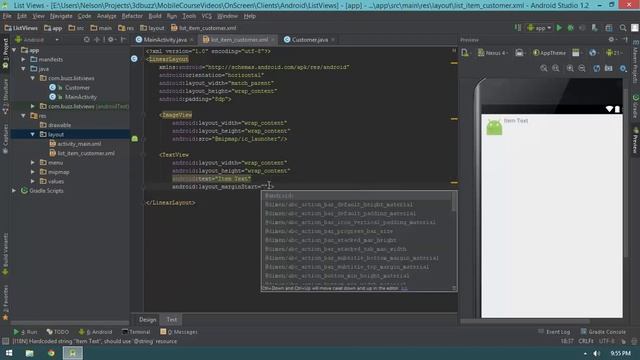
Task: Open the TODO tool window
Action: (x=58, y=332)
